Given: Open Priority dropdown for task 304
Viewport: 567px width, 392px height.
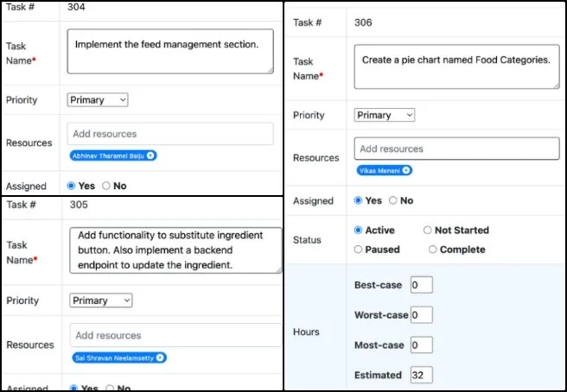Looking at the screenshot, I should coord(98,100).
